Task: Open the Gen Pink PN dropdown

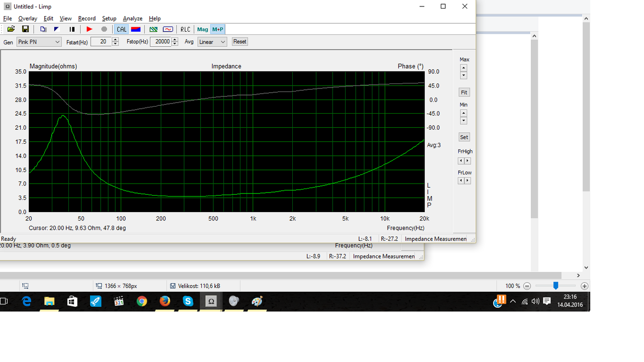Action: pyautogui.click(x=39, y=42)
